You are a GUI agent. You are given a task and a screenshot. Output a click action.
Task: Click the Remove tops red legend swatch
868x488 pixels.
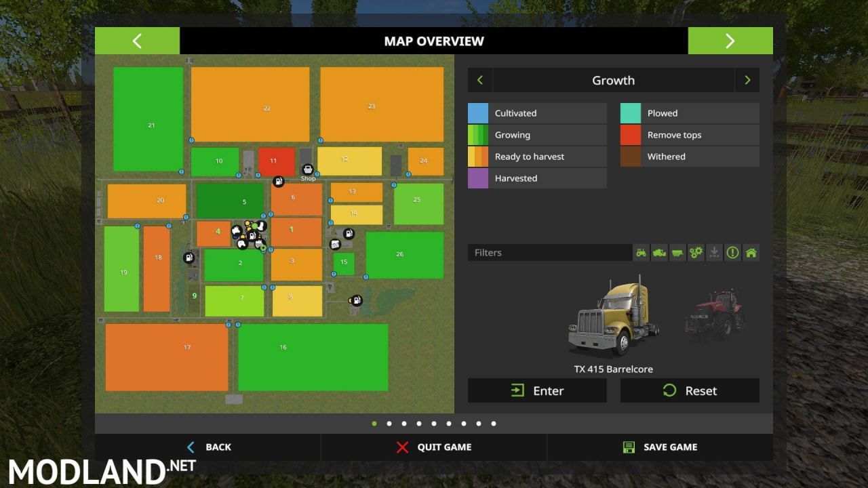click(631, 135)
